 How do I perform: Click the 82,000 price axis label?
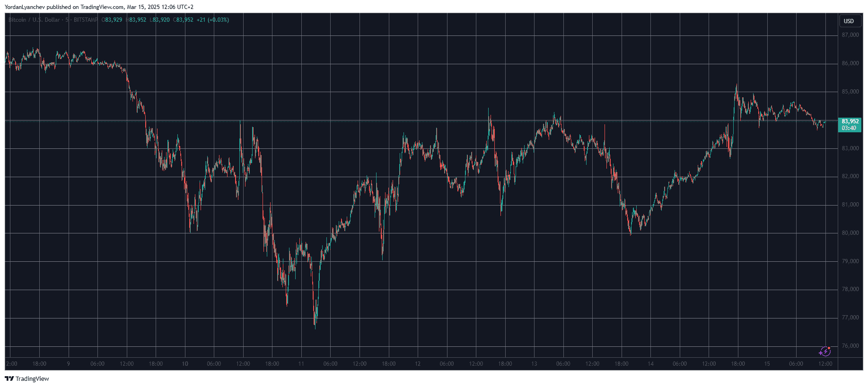click(850, 176)
